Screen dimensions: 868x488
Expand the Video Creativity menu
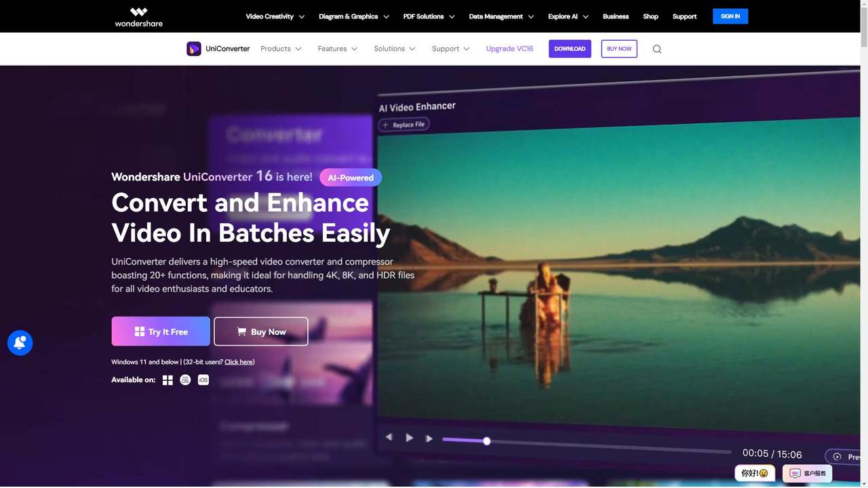275,16
